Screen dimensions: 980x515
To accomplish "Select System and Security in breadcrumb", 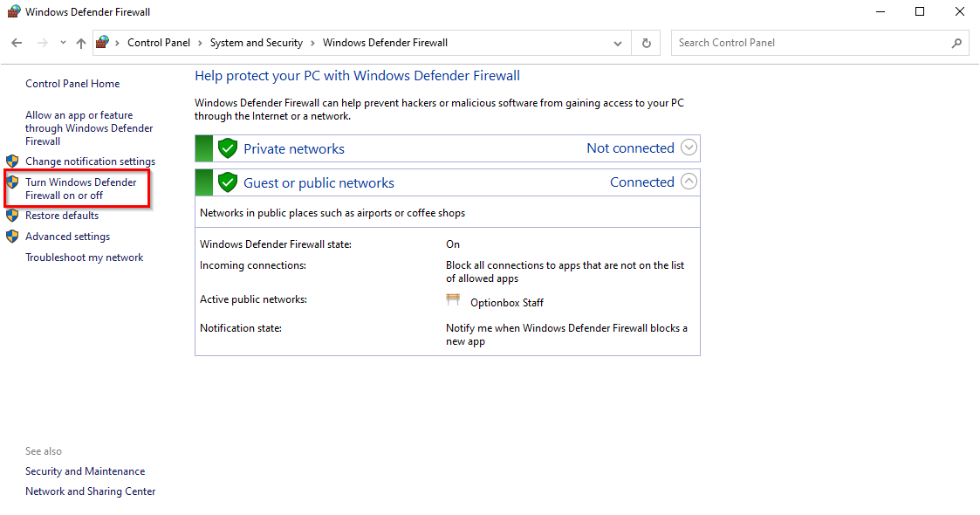I will 257,43.
